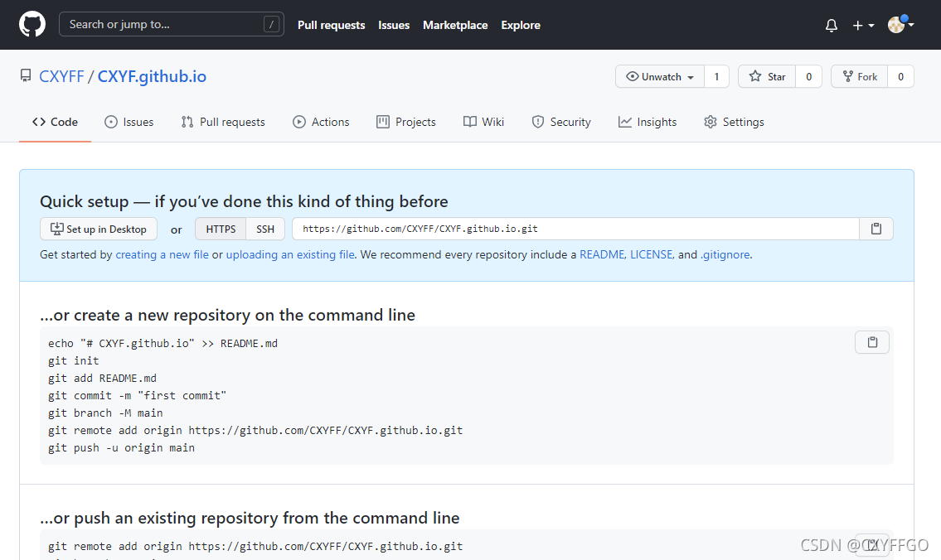Image resolution: width=941 pixels, height=560 pixels.
Task: Open the plus create-new dropdown
Action: [863, 25]
